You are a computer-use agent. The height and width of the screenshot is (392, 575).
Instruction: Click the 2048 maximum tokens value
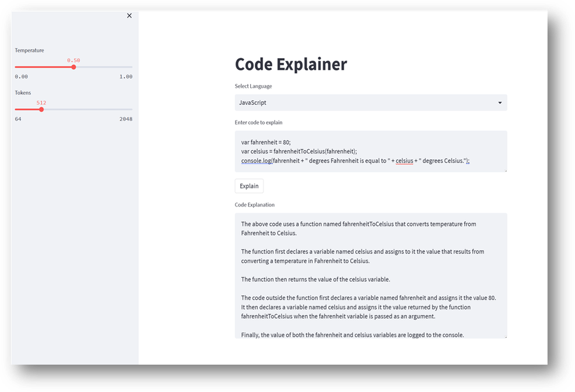(x=126, y=119)
